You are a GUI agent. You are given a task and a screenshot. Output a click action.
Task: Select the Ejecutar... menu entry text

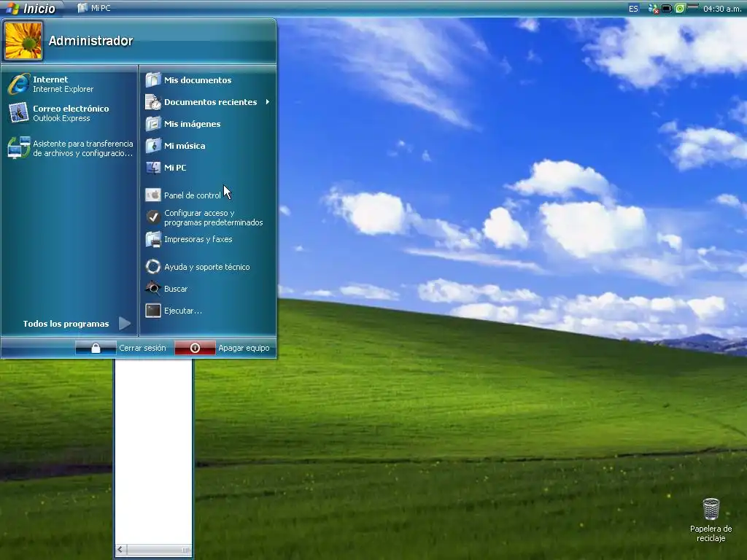tap(183, 311)
